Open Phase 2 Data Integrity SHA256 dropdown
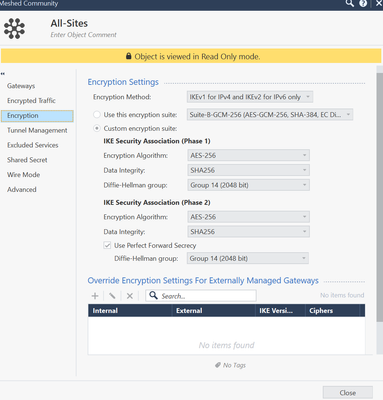The height and width of the screenshot is (400, 383). pyautogui.click(x=248, y=232)
